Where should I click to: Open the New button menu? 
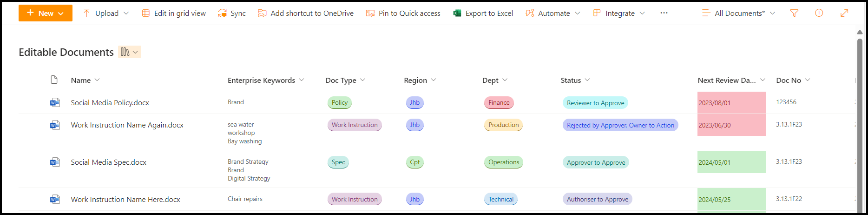point(46,13)
